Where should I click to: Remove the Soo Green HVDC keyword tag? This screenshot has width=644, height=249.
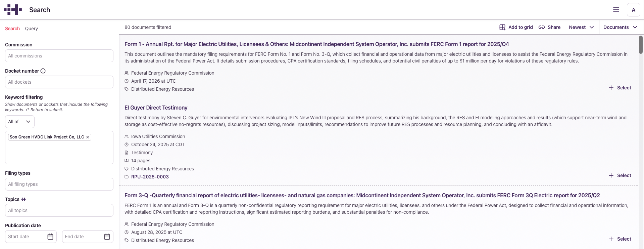point(88,137)
